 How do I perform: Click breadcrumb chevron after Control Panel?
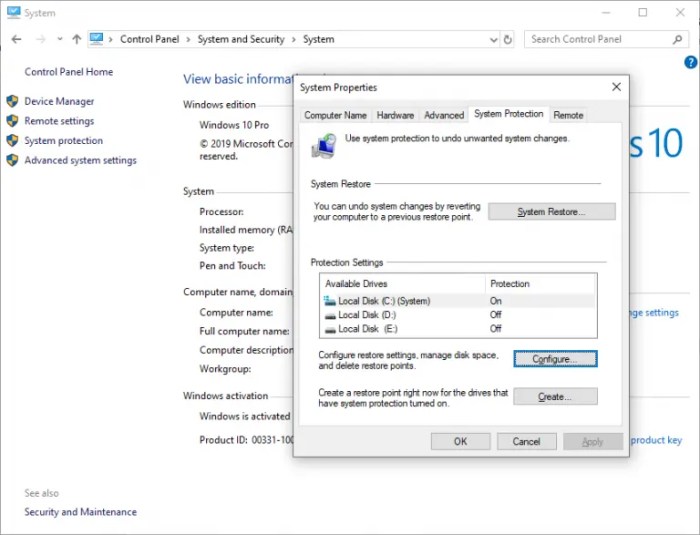188,40
